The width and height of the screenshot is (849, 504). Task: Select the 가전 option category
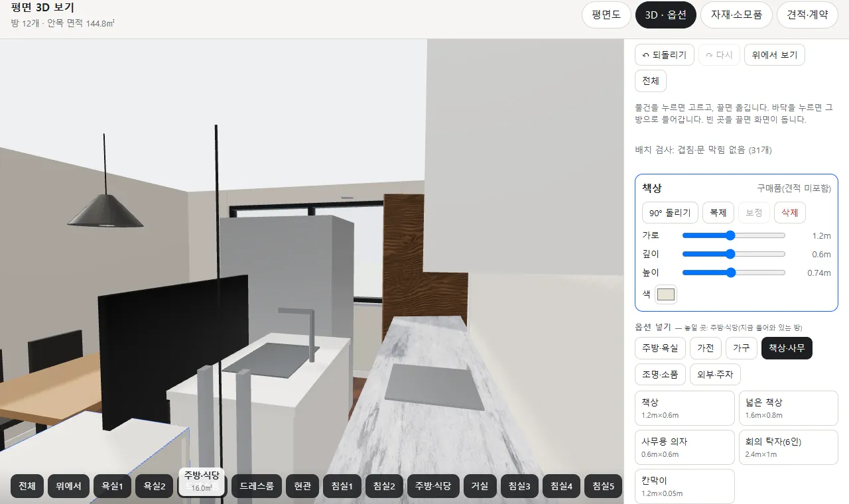[x=706, y=348]
